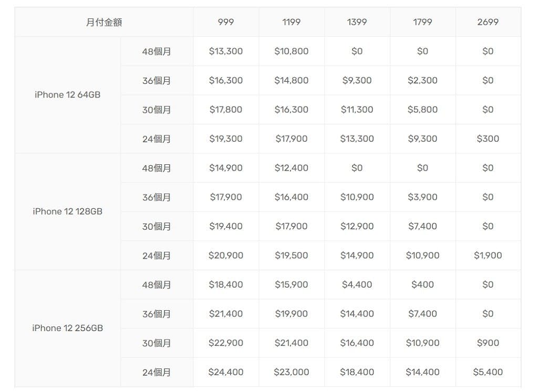Select the $10,800 price cell

click(291, 51)
